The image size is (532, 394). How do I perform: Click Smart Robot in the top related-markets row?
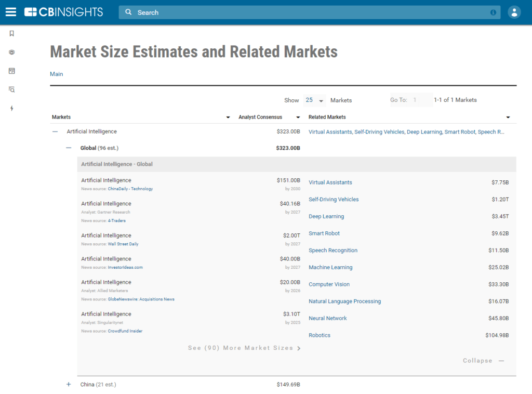tap(460, 132)
